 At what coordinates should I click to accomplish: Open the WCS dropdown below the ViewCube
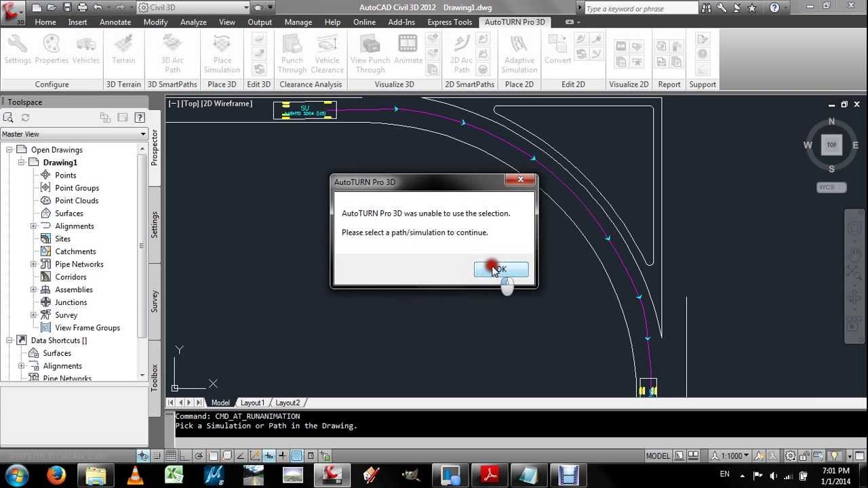click(x=831, y=187)
